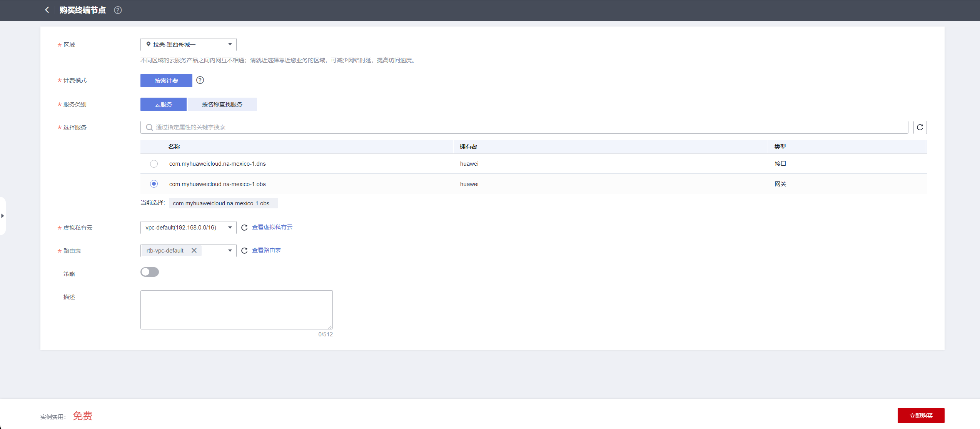The height and width of the screenshot is (429, 980).
Task: Open the 区域 region dropdown
Action: (189, 45)
